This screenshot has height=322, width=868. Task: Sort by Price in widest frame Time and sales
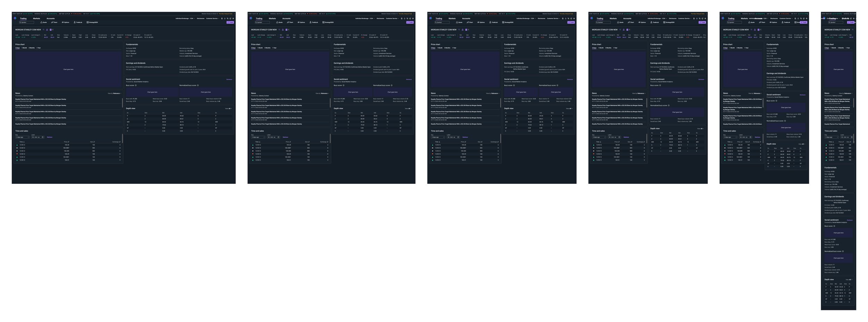coord(66,142)
